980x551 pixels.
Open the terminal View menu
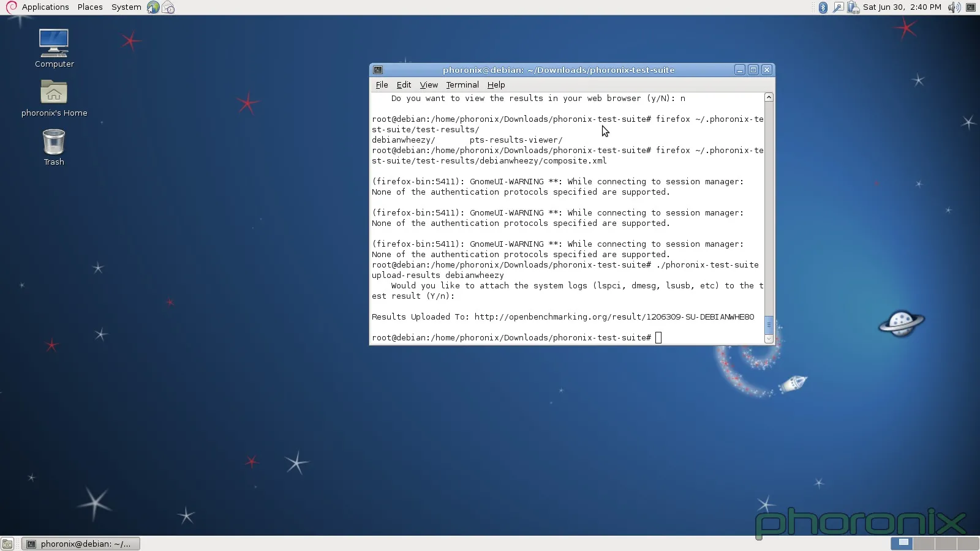coord(429,85)
